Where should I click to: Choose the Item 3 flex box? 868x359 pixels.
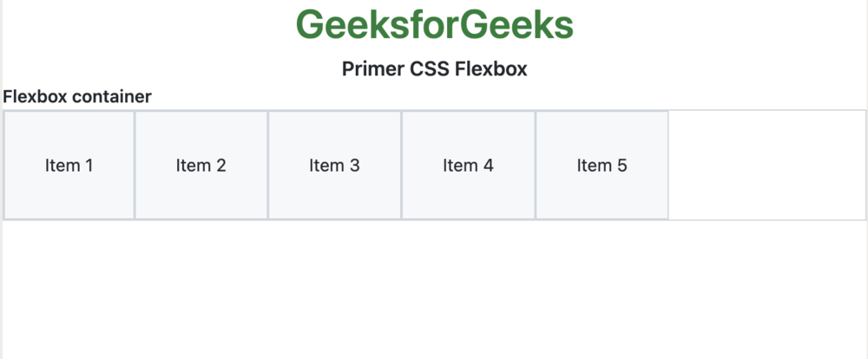[334, 165]
